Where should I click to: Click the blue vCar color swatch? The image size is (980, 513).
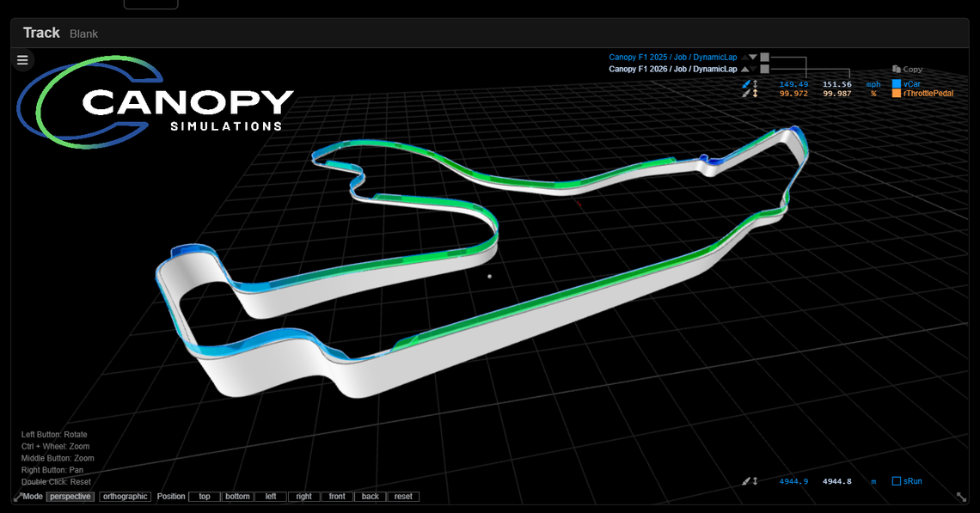coord(897,84)
